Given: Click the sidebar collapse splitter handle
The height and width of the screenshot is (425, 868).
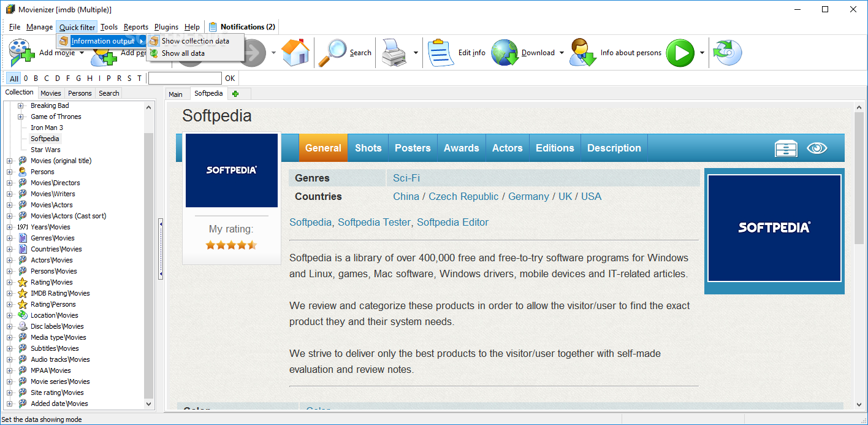Looking at the screenshot, I should click(x=161, y=249).
